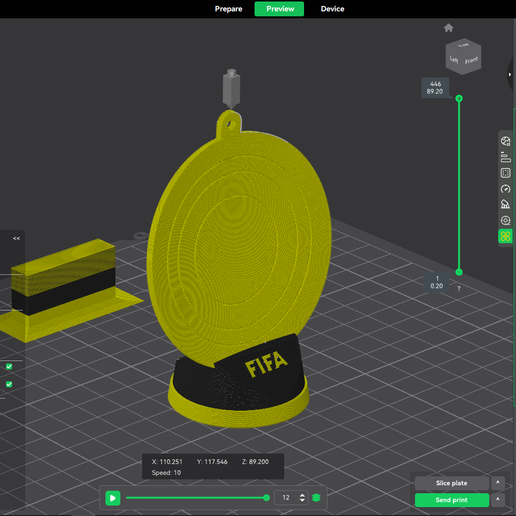Expand the collapsed right-edge panel arrow
516x516 pixels.
tap(510, 75)
